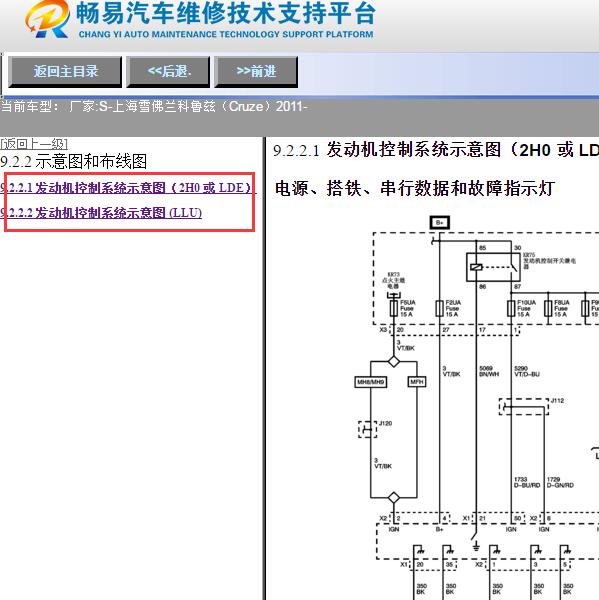Click the J120 connector label

point(385,423)
